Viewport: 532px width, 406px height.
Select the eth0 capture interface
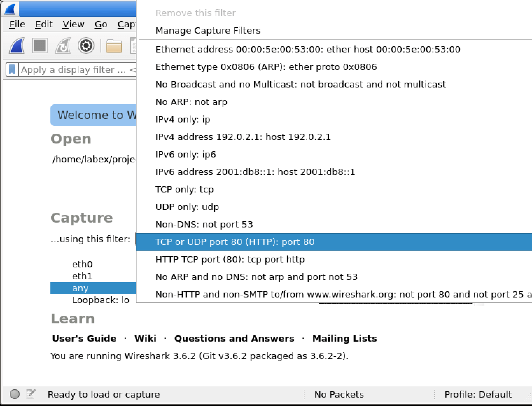click(82, 264)
